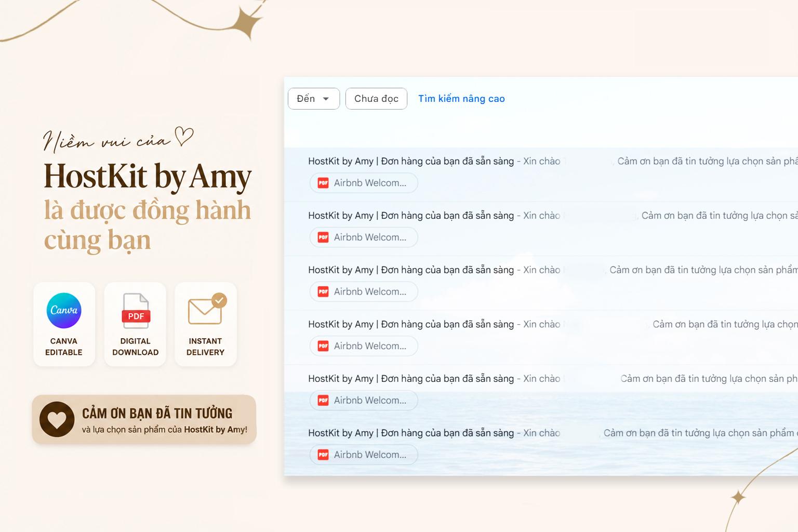798x532 pixels.
Task: Click "và lựa chọn sản phẩm của HostKit by Amy!" text
Action: [x=164, y=430]
